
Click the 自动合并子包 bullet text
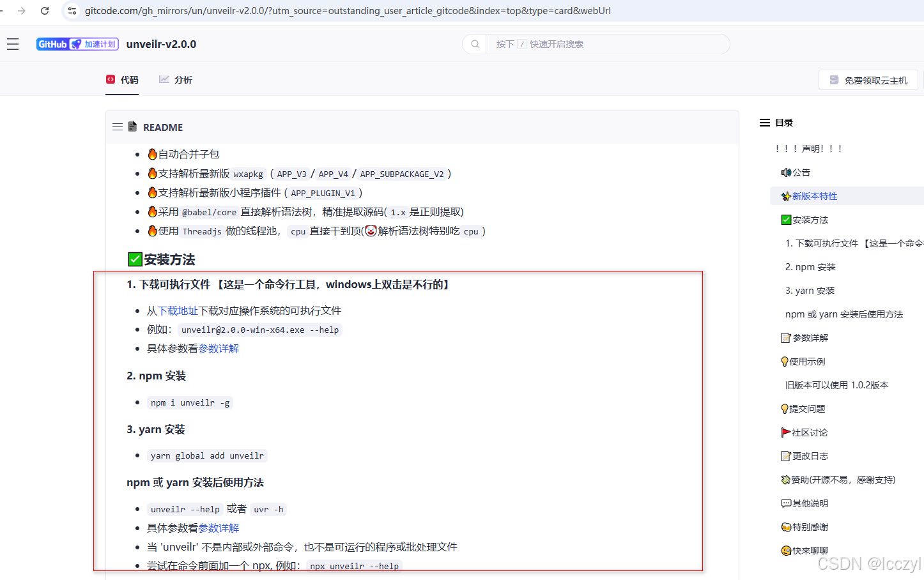click(x=189, y=154)
